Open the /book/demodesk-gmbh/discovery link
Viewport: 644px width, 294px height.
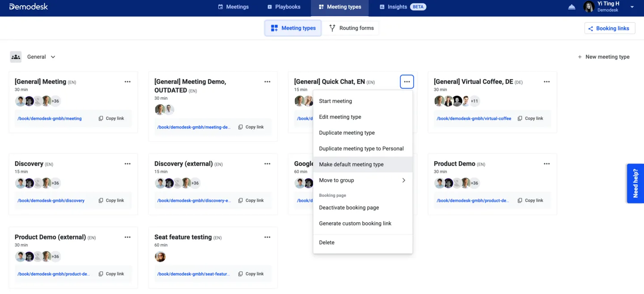pos(51,200)
